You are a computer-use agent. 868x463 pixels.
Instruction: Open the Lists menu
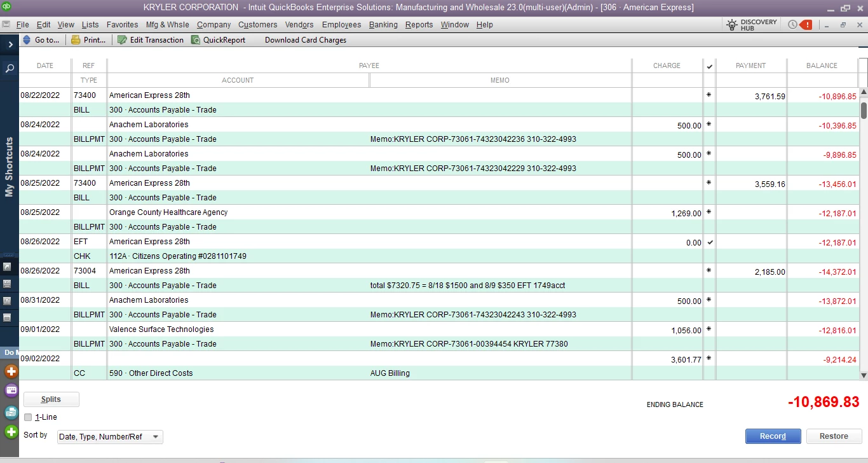tap(90, 25)
